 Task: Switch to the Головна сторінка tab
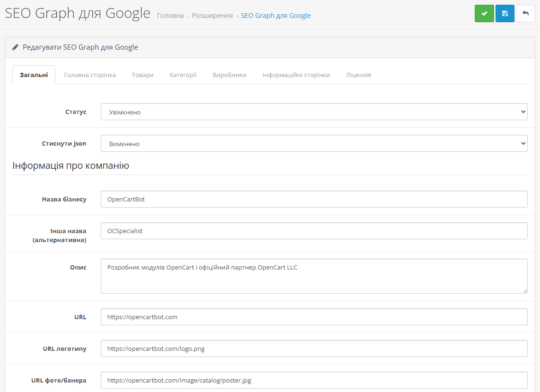click(x=90, y=75)
